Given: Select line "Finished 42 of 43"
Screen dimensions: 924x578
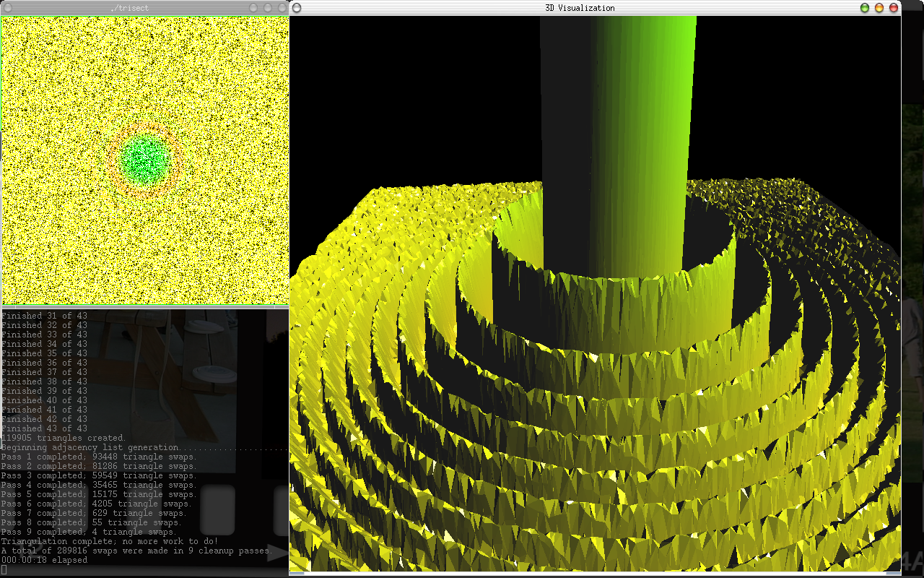Looking at the screenshot, I should coord(44,419).
